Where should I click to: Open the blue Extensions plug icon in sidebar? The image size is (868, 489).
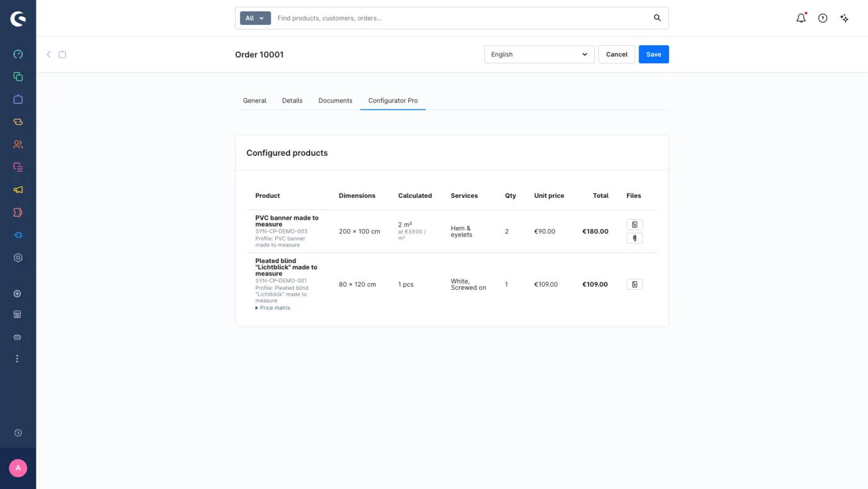pos(18,235)
